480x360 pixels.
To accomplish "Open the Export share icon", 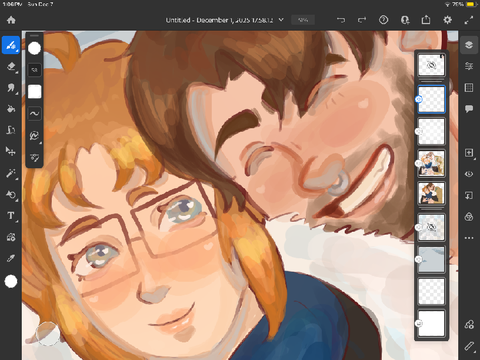I will pyautogui.click(x=426, y=20).
